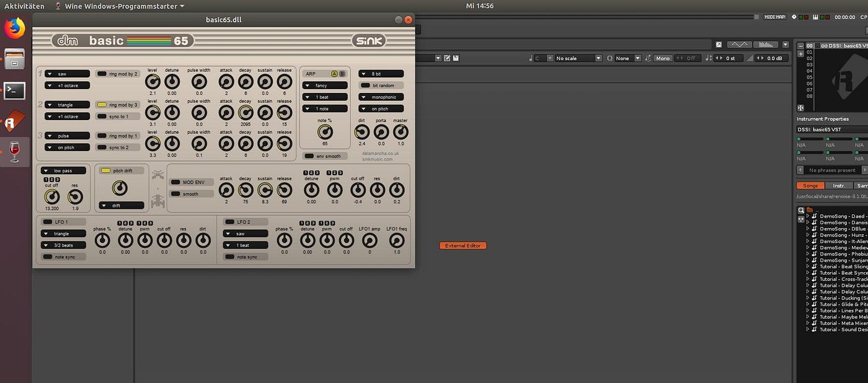Launch Terminal from the dock

15,90
